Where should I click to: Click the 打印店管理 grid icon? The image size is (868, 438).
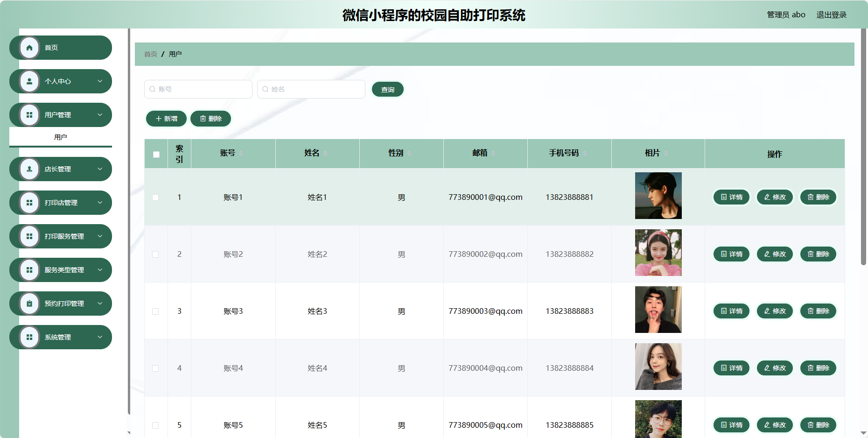click(x=29, y=203)
